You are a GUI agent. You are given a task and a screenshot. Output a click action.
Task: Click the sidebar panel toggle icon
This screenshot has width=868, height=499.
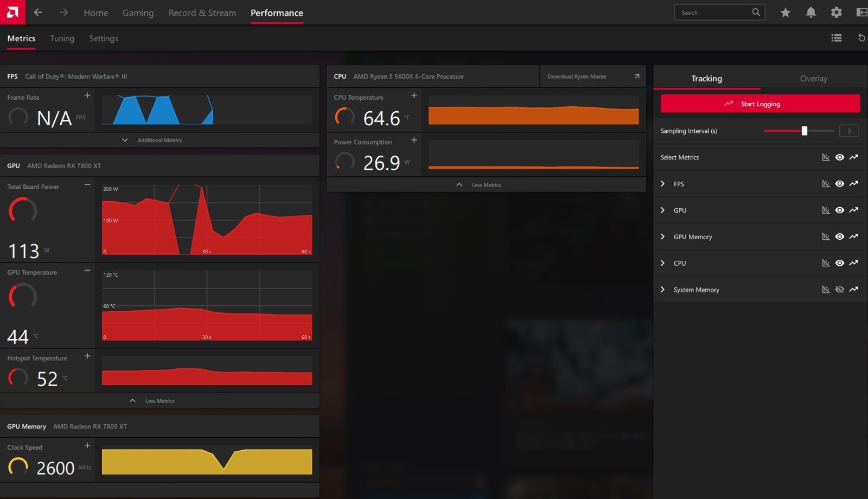tap(861, 12)
